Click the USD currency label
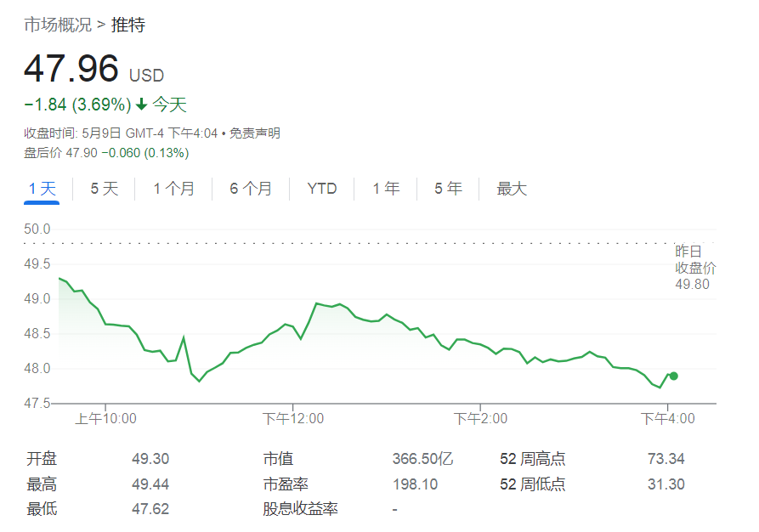Image resolution: width=759 pixels, height=532 pixels. pyautogui.click(x=147, y=76)
